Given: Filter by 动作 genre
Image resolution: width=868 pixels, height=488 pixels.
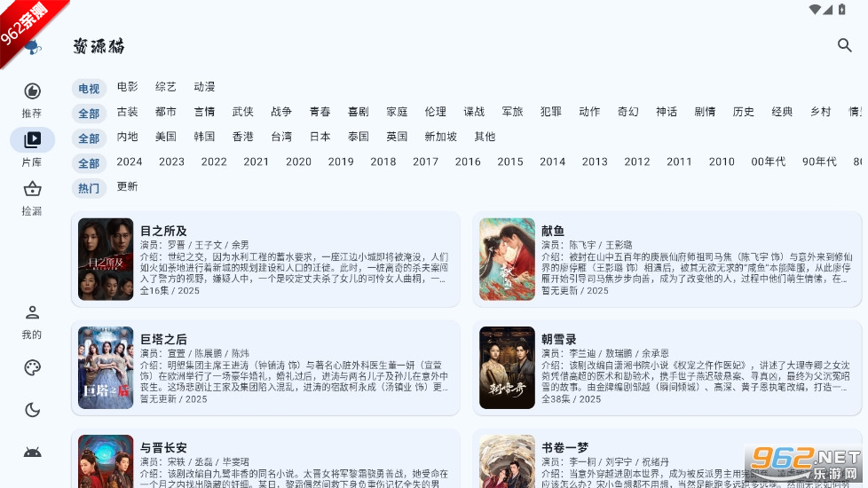Looking at the screenshot, I should pyautogui.click(x=589, y=112).
